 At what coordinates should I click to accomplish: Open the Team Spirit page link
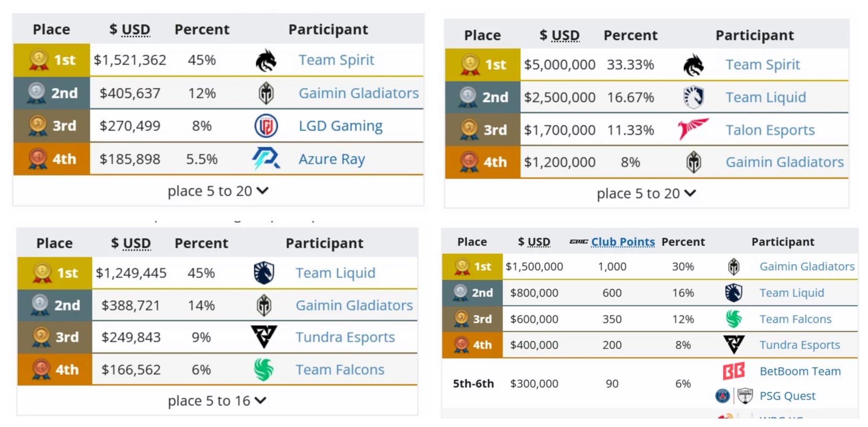(x=336, y=60)
